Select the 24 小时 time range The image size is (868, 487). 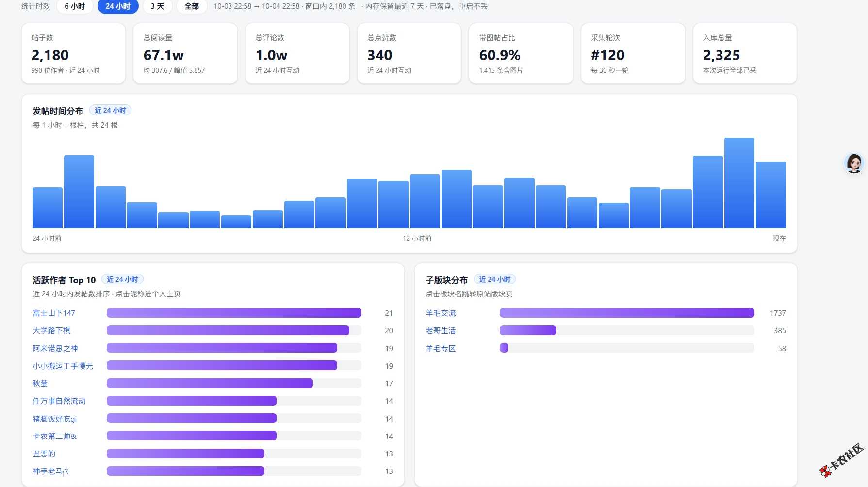[x=118, y=6]
